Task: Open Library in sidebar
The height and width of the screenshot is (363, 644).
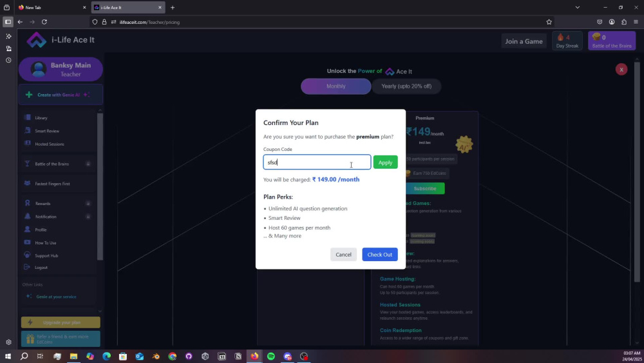Action: click(41, 118)
